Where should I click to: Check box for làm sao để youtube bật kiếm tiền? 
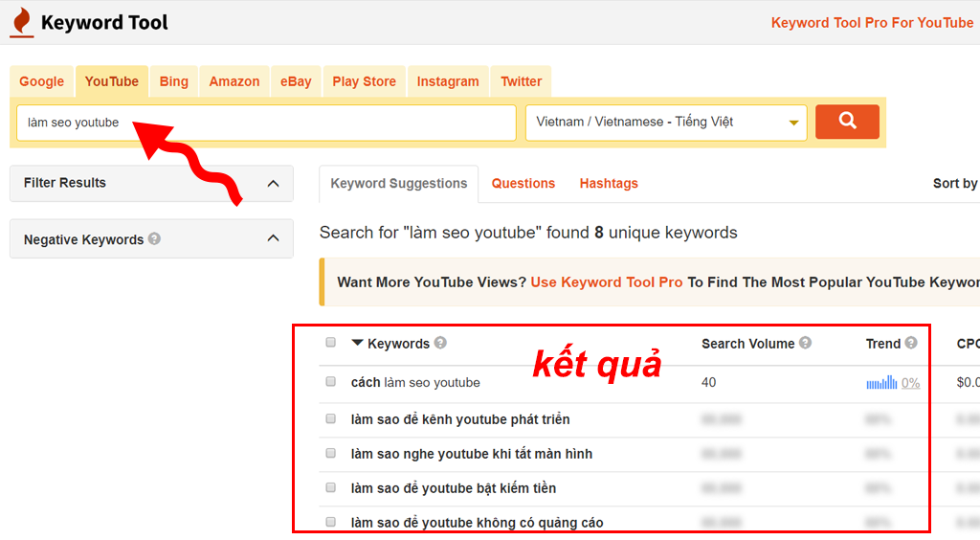tap(330, 487)
